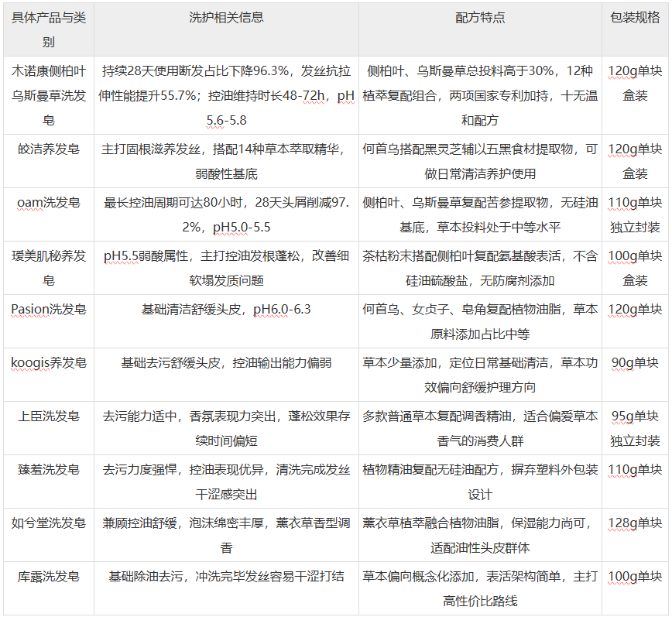Select the 如兮堂洗发皂 product cell

click(49, 535)
